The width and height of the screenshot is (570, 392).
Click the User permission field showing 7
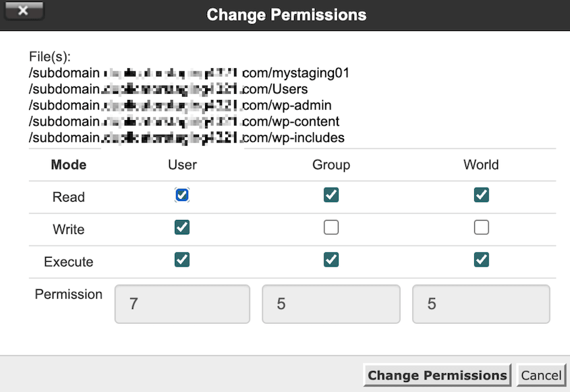point(181,304)
